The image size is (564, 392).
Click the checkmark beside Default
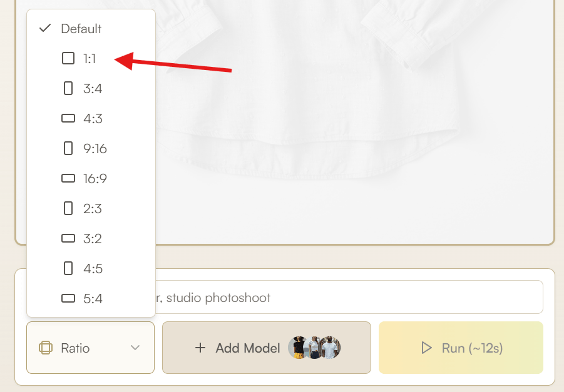tap(44, 29)
